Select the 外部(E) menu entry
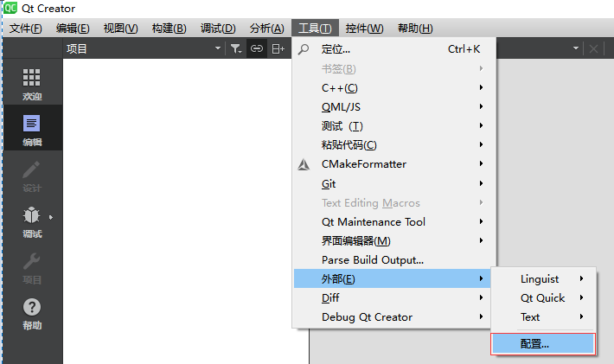 (x=392, y=278)
